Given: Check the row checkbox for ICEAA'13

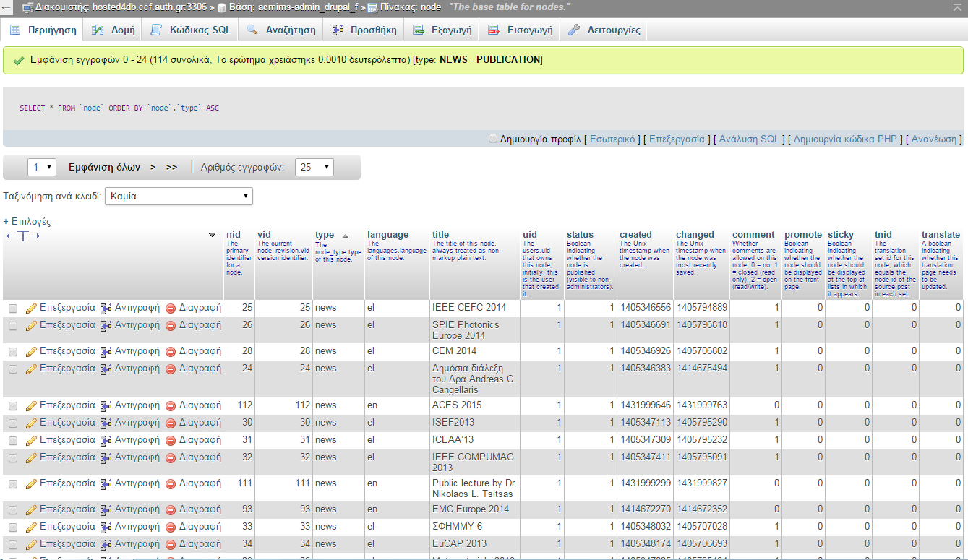Looking at the screenshot, I should 13,441.
